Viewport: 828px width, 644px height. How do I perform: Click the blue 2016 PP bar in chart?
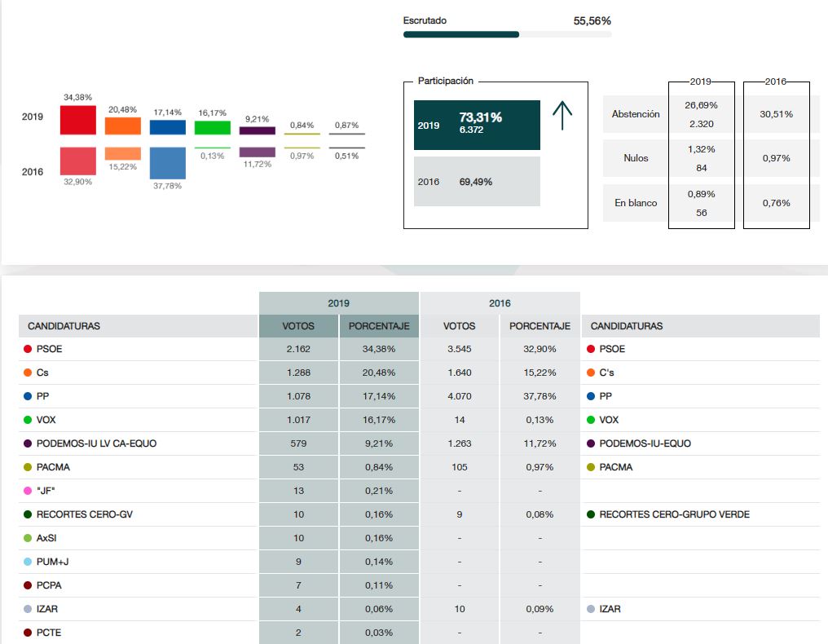168,162
